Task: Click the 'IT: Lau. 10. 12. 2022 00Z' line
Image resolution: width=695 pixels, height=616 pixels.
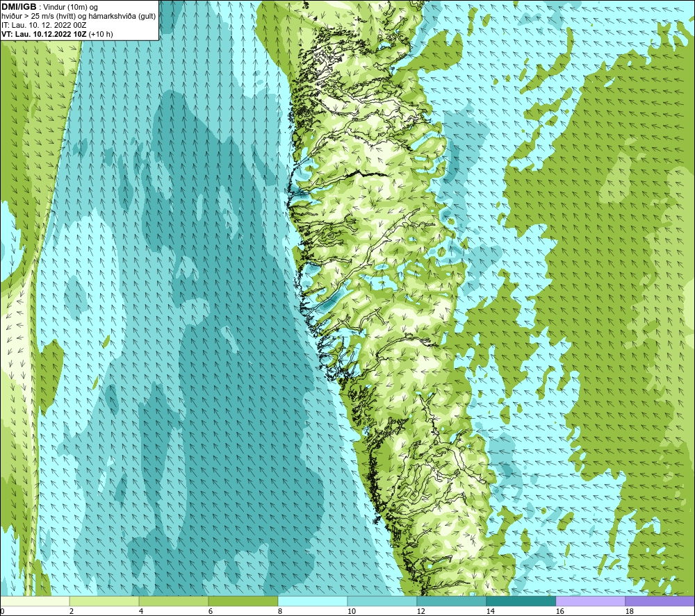Action: click(44, 25)
